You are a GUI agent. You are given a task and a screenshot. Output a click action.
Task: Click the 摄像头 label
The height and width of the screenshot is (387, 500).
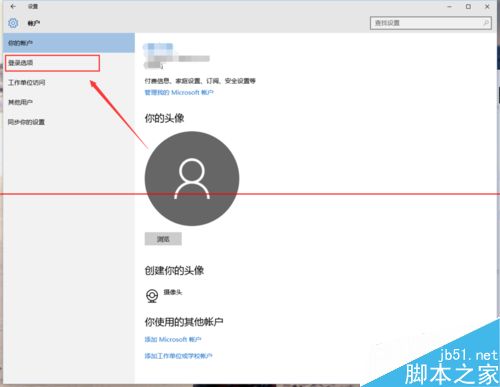click(x=173, y=292)
